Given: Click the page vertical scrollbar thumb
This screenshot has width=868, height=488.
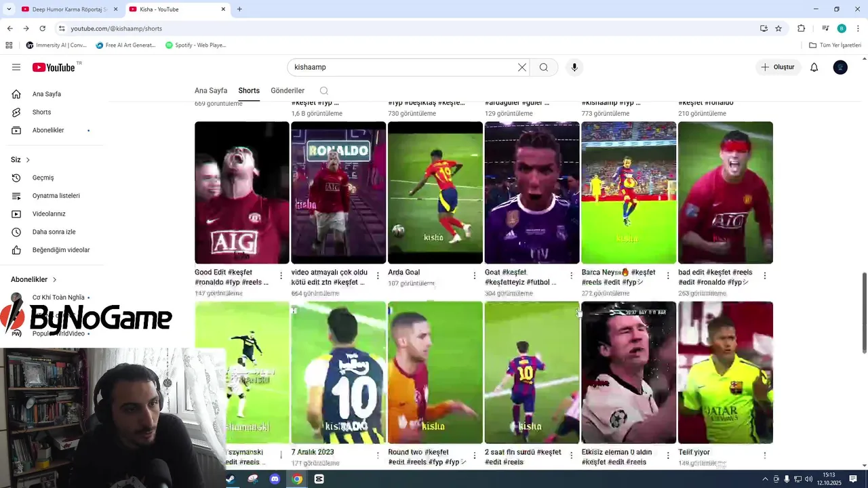Looking at the screenshot, I should point(864,313).
